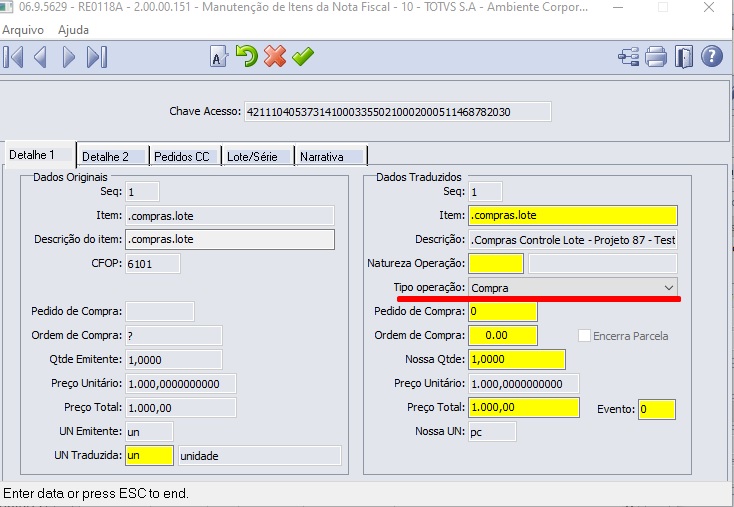Minimize the RE0118A window
734x507 pixels.
[x=618, y=7]
